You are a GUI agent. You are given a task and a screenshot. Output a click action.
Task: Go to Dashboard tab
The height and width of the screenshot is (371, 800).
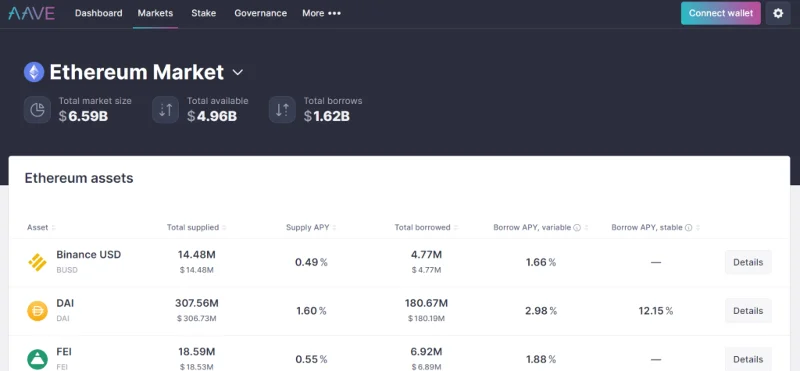click(98, 13)
